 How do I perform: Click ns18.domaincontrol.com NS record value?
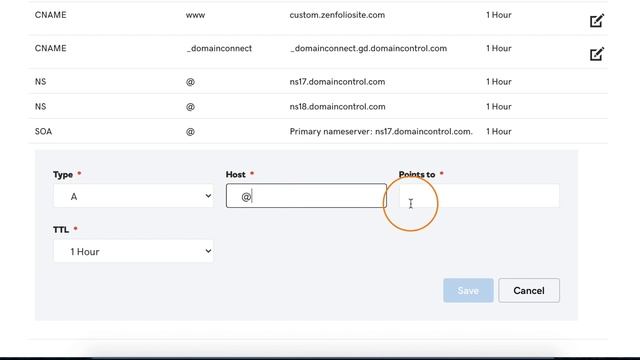[337, 107]
